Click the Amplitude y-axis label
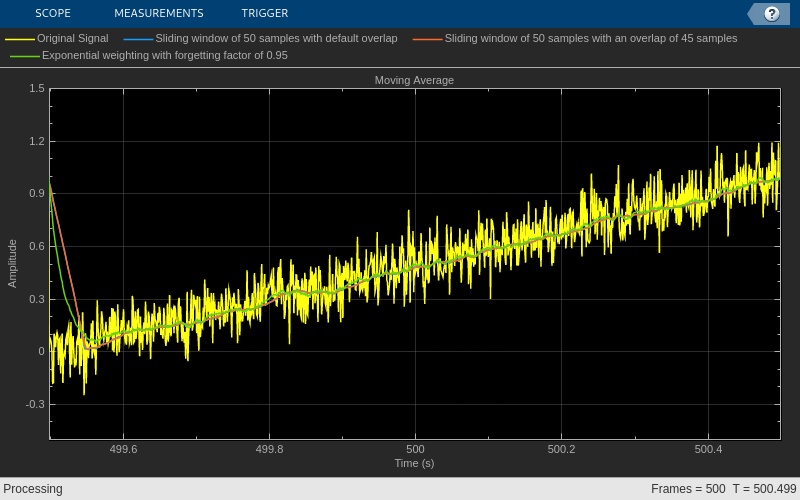Viewport: 800px width, 500px height. pos(13,263)
